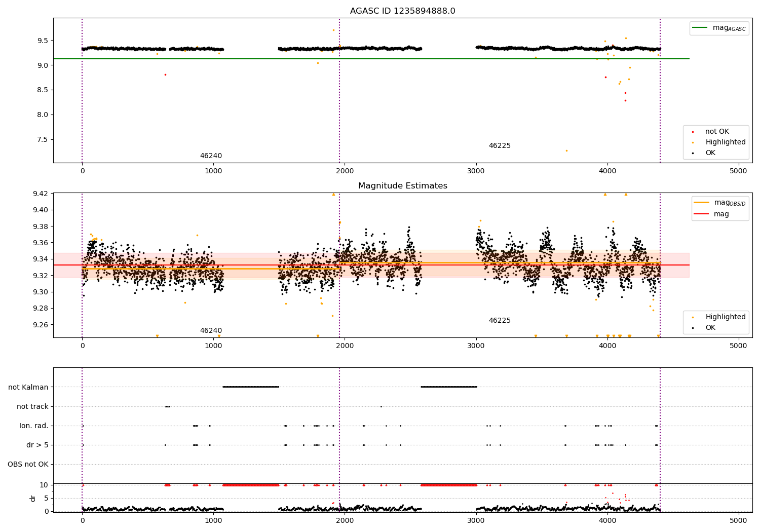Click the green mag AGASC line in top plot

point(371,59)
